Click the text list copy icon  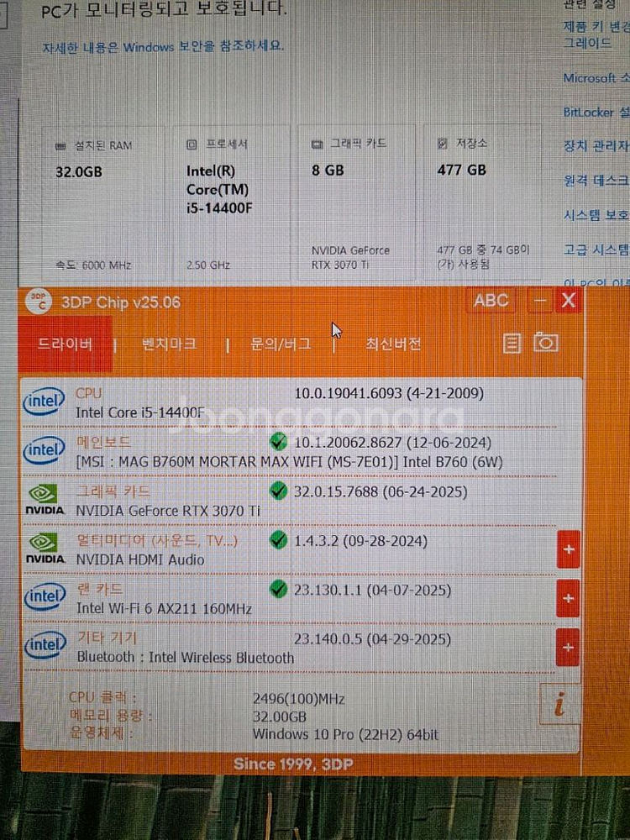point(512,344)
